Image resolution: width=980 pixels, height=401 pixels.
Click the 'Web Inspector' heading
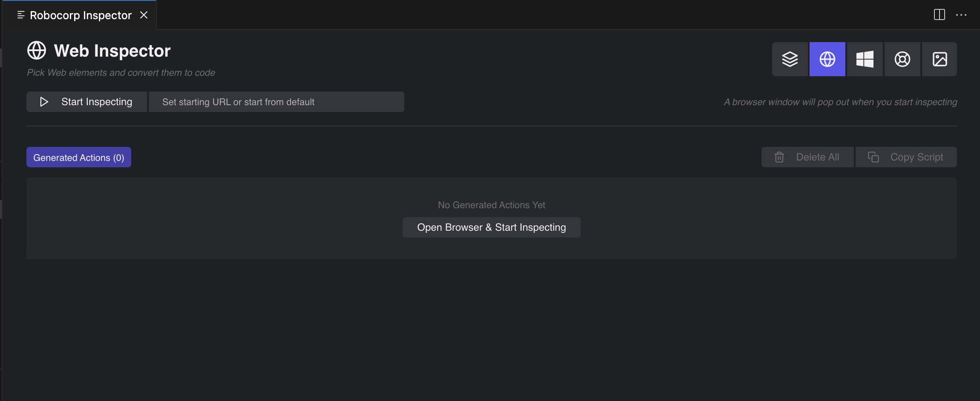(112, 51)
